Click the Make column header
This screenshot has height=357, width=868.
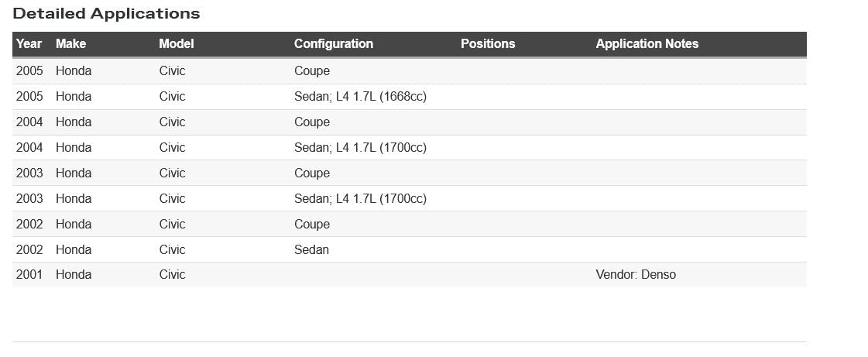click(70, 44)
